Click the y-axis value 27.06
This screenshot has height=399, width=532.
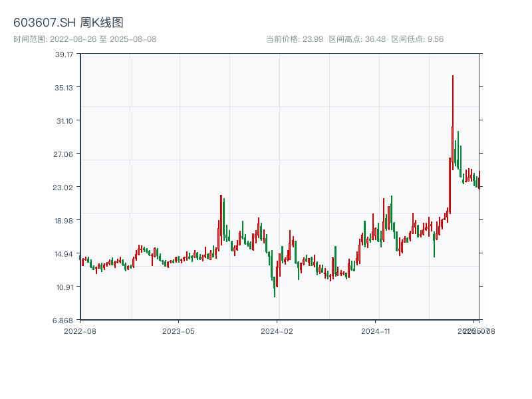63,154
